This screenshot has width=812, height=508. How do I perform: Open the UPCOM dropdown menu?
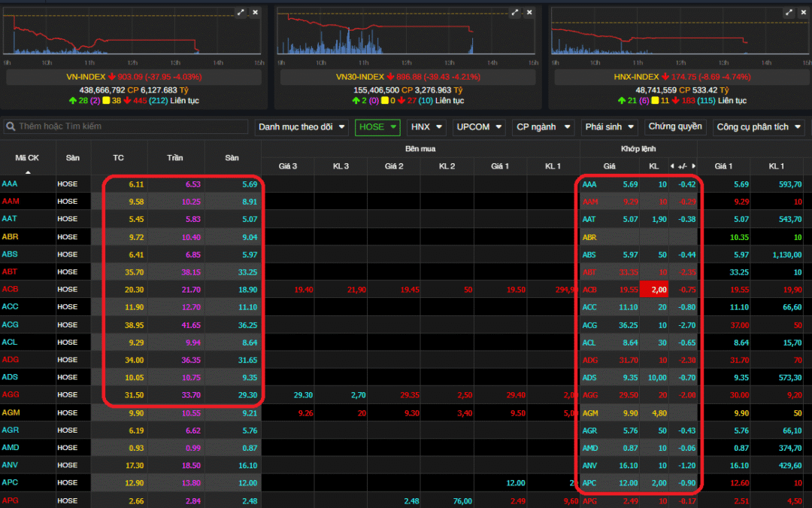tap(478, 127)
